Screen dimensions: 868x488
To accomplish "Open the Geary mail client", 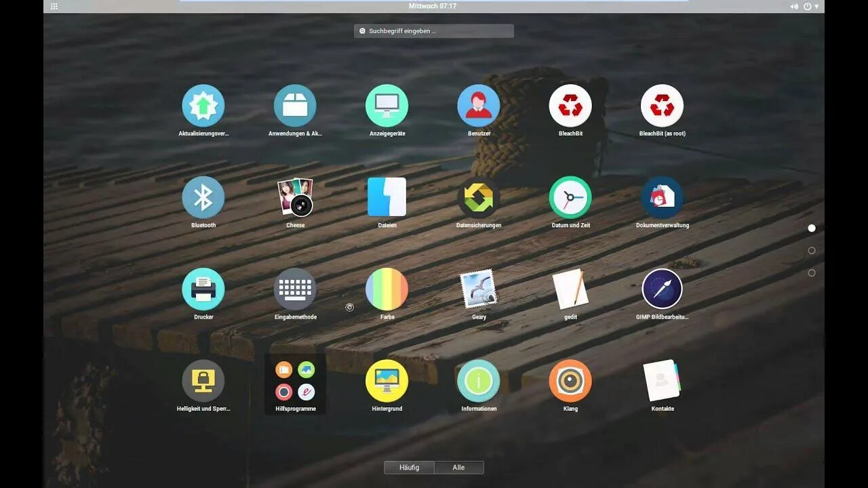I will tap(478, 288).
